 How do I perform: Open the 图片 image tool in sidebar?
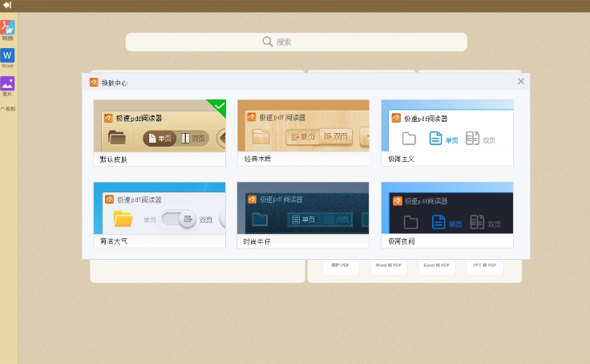click(x=7, y=86)
